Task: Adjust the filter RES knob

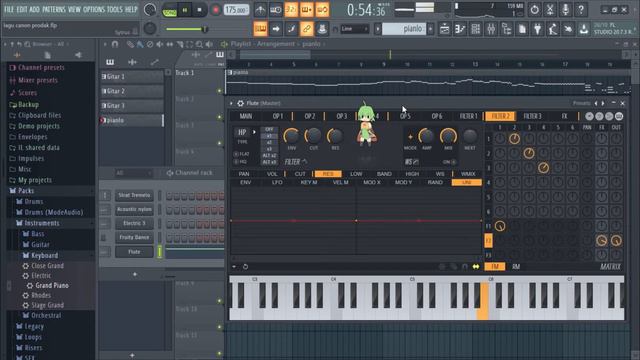Action: [335, 136]
